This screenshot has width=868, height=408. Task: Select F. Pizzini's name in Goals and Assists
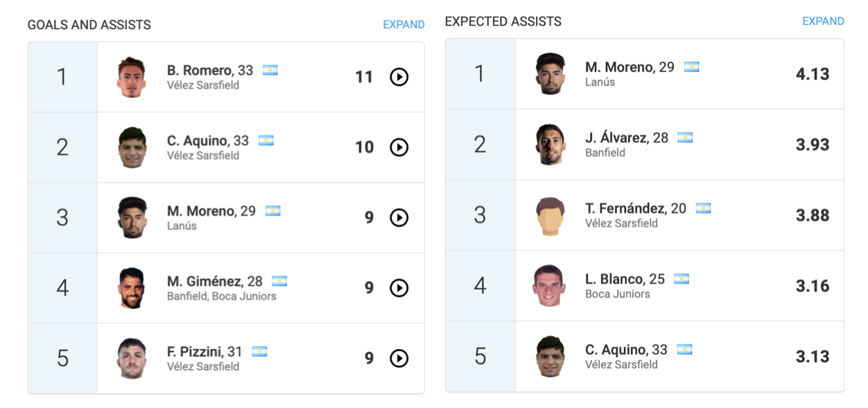195,352
